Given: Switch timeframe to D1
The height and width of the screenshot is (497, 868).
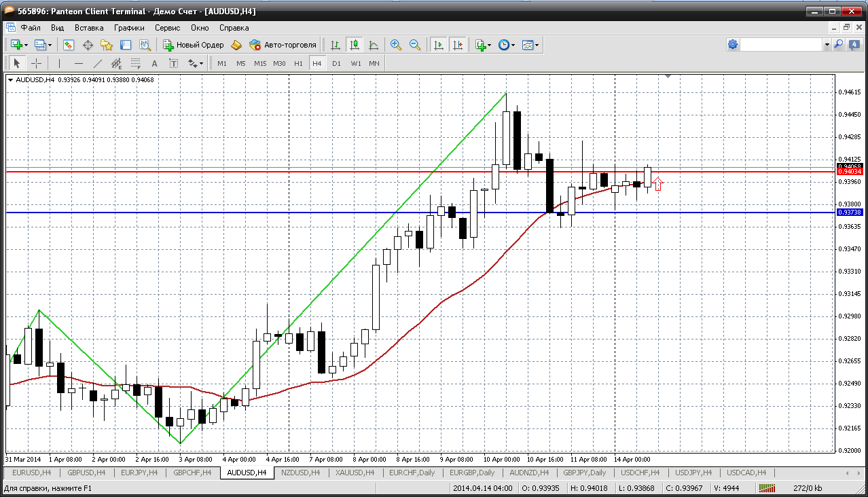Looking at the screenshot, I should (336, 63).
